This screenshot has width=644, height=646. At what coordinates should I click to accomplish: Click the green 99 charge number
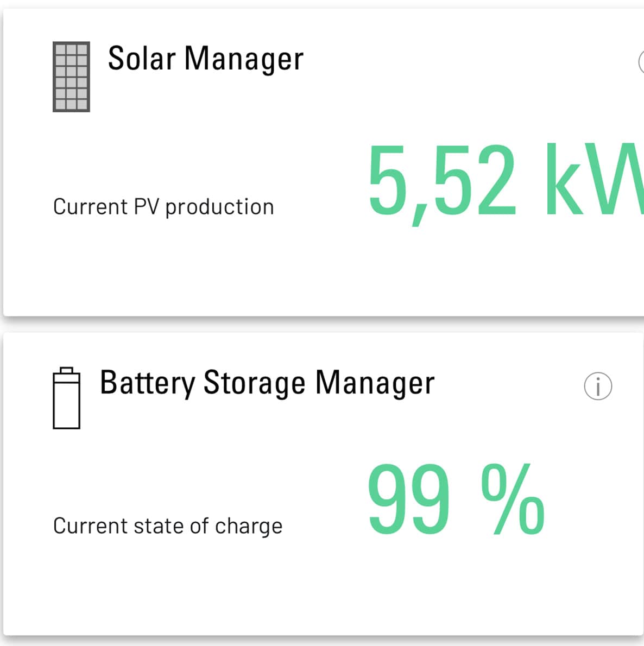[409, 499]
